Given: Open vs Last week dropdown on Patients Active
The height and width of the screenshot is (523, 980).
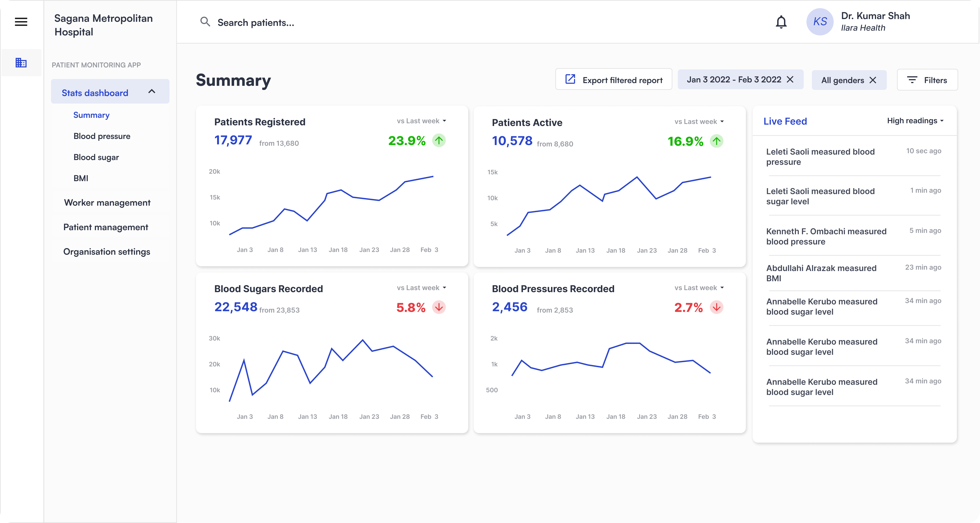Looking at the screenshot, I should coord(699,122).
